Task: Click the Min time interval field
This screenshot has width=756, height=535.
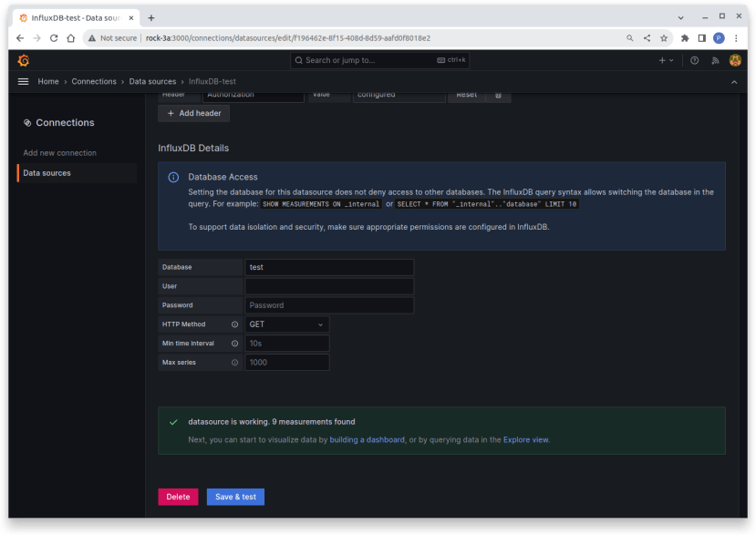Action: coord(287,344)
